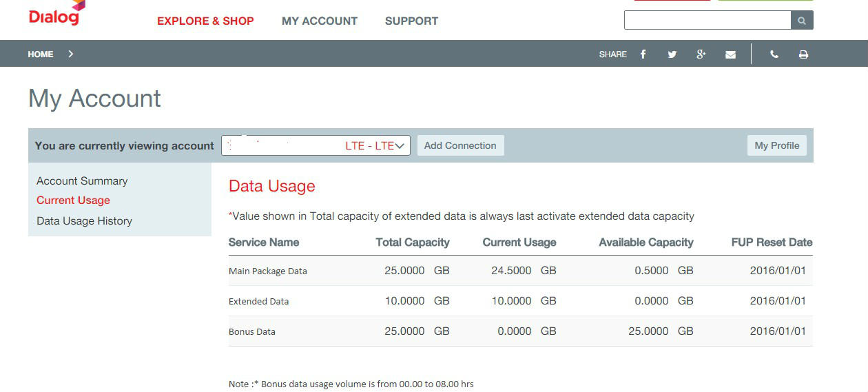
Task: Click the phone icon in the grey bar
Action: pos(774,54)
